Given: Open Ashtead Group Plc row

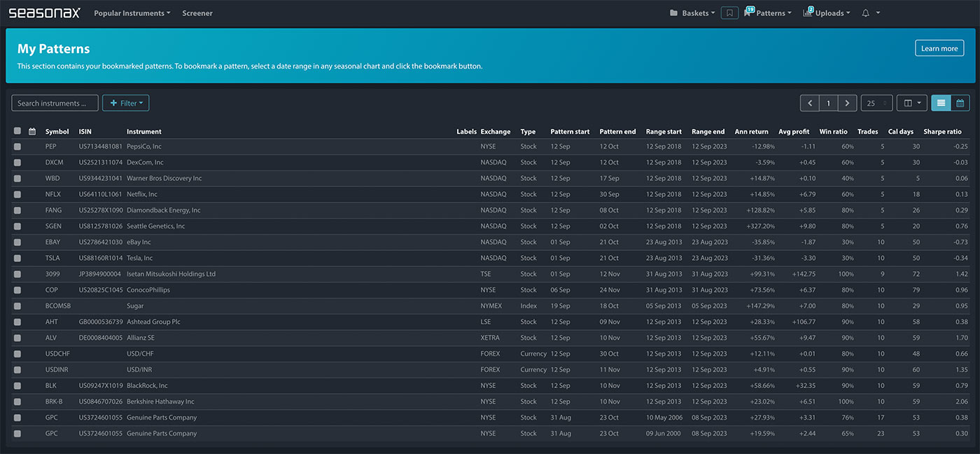Looking at the screenshot, I should point(490,322).
